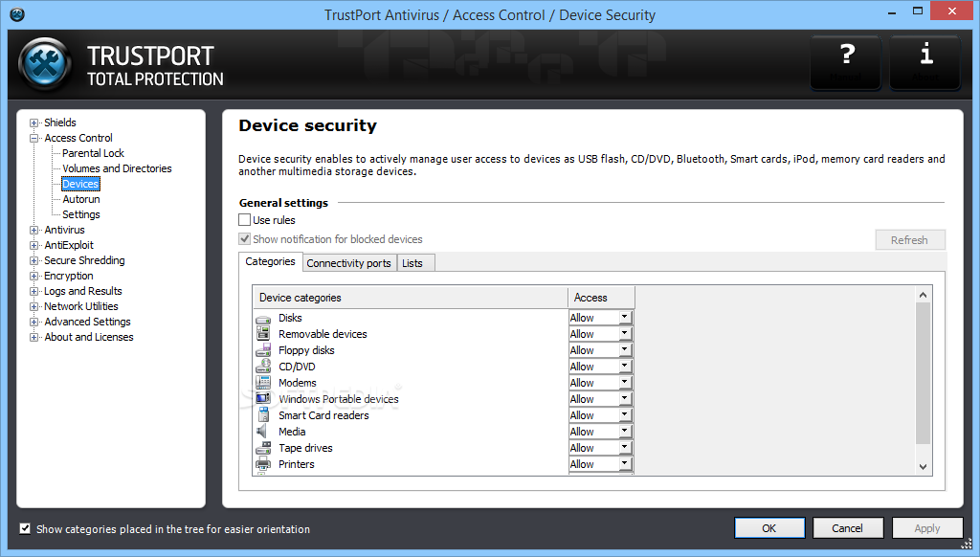Expand the Logs and Results node

33,291
